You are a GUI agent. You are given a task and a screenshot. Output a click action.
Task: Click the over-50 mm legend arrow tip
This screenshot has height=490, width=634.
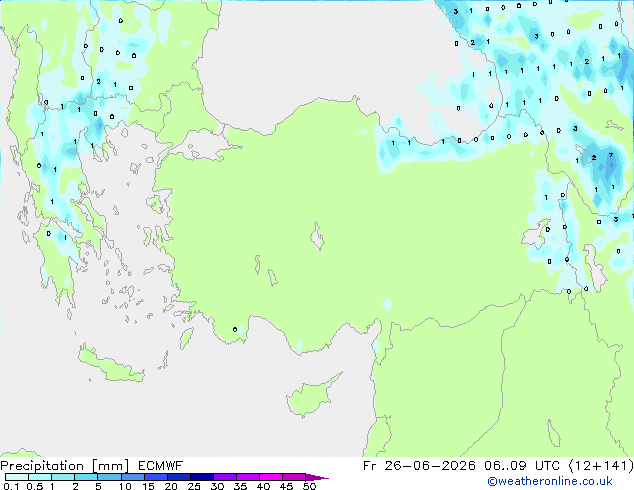click(317, 478)
